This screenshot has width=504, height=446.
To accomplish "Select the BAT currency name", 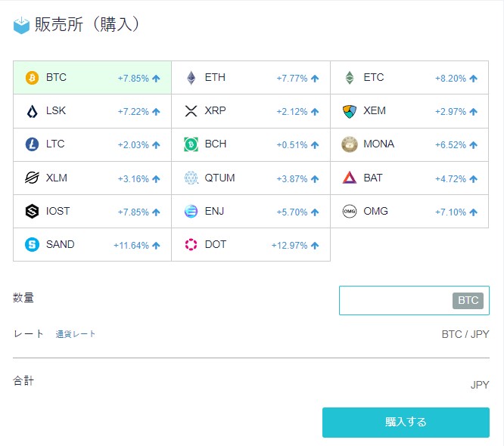I will [373, 178].
